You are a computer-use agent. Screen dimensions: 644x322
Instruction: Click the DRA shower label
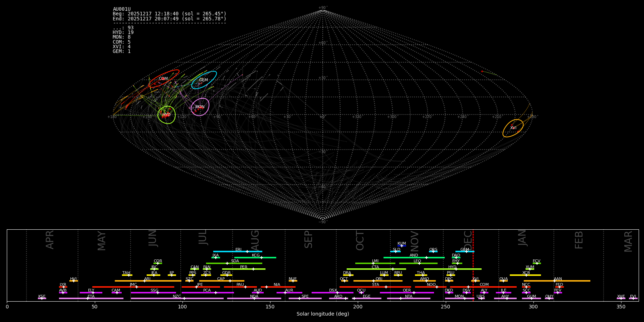(x=347, y=273)
